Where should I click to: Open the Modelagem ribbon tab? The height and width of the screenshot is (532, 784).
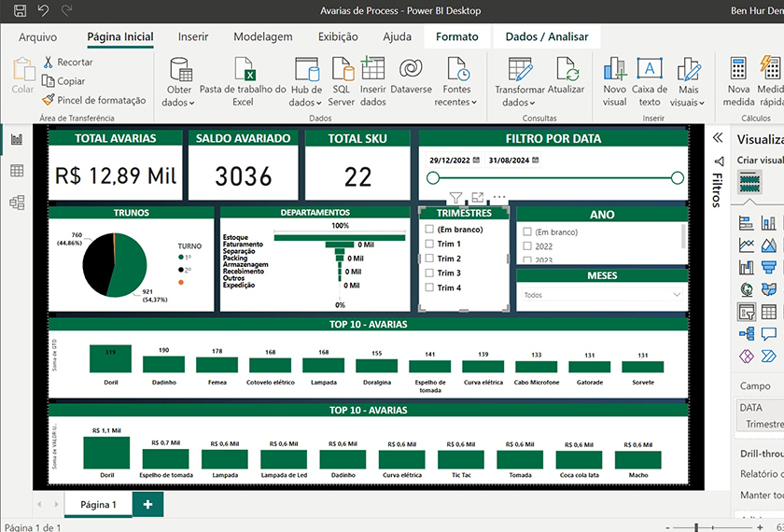pyautogui.click(x=262, y=37)
